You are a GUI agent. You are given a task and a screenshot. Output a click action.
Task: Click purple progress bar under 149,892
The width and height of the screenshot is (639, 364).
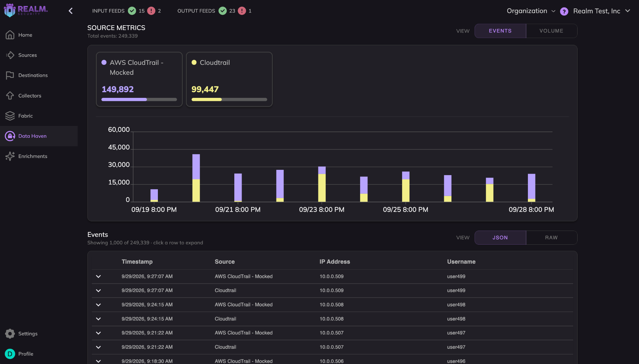(139, 99)
